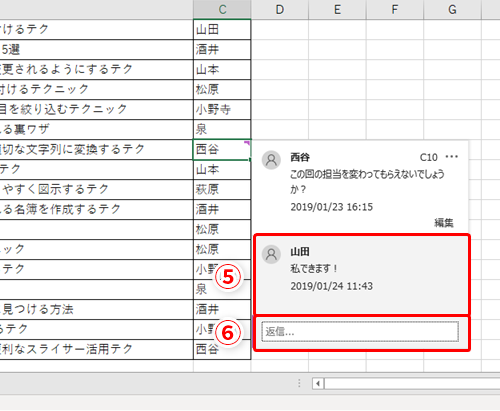Click the horizontal scrollbar left arrow

click(x=318, y=383)
